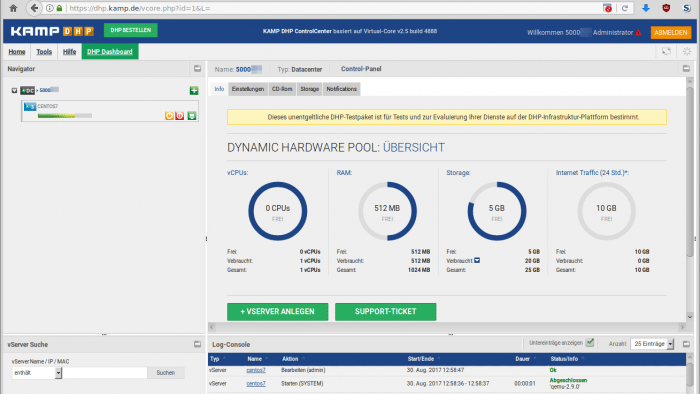Image resolution: width=700 pixels, height=394 pixels.
Task: Sort the log by Start/Ende column
Action: click(421, 359)
